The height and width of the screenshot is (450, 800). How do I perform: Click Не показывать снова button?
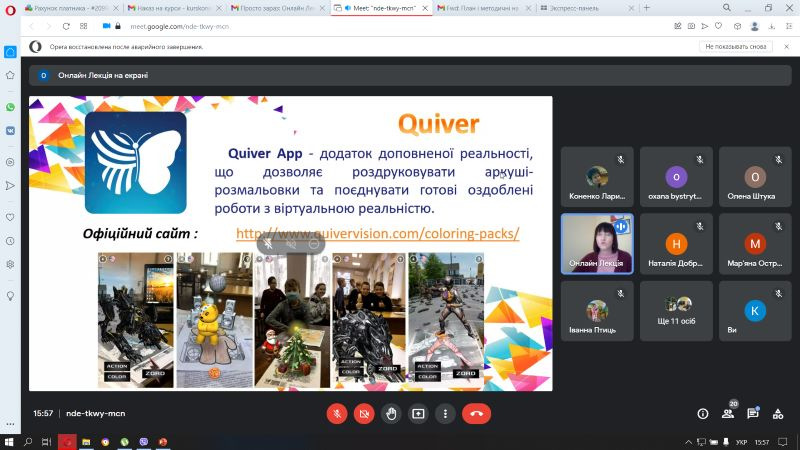736,46
